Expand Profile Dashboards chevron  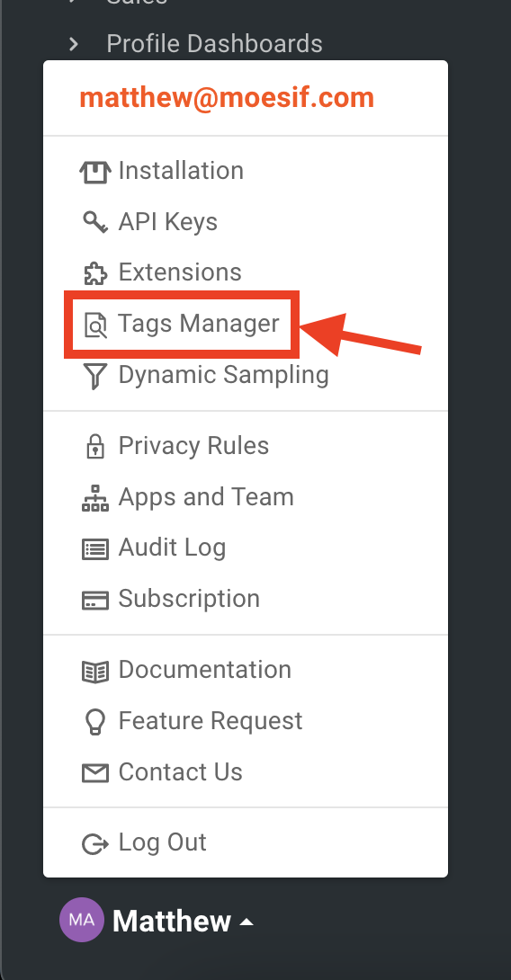74,44
